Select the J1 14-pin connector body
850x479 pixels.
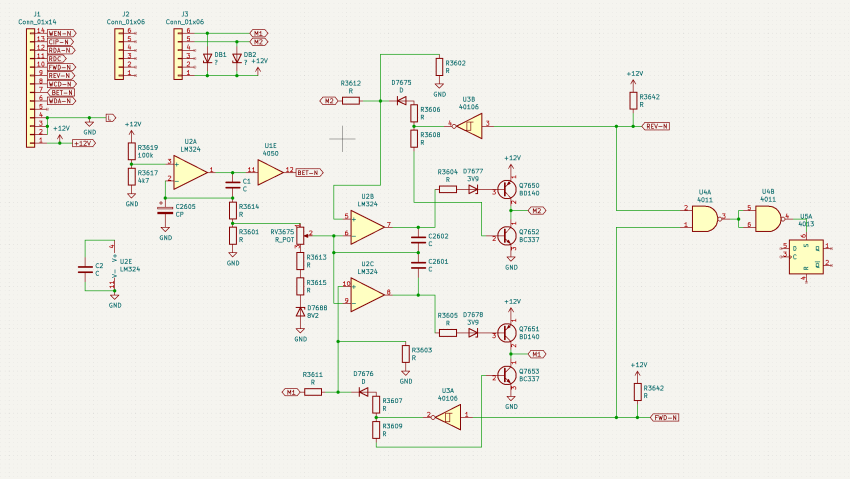[x=28, y=88]
